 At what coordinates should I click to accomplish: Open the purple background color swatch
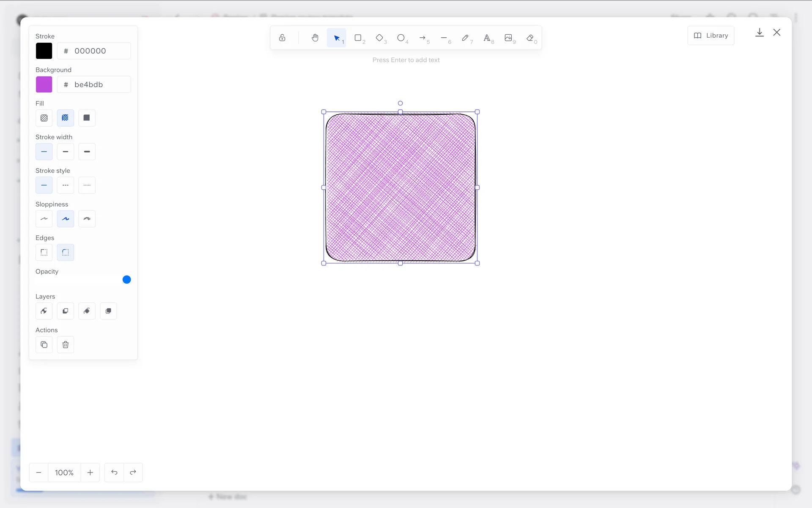tap(44, 84)
